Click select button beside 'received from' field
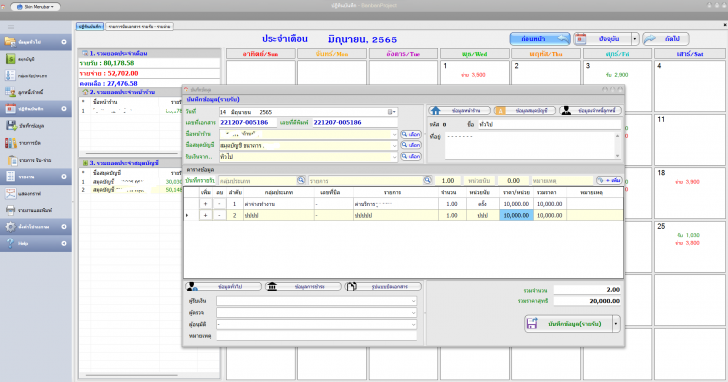The height and width of the screenshot is (382, 728). [411, 156]
